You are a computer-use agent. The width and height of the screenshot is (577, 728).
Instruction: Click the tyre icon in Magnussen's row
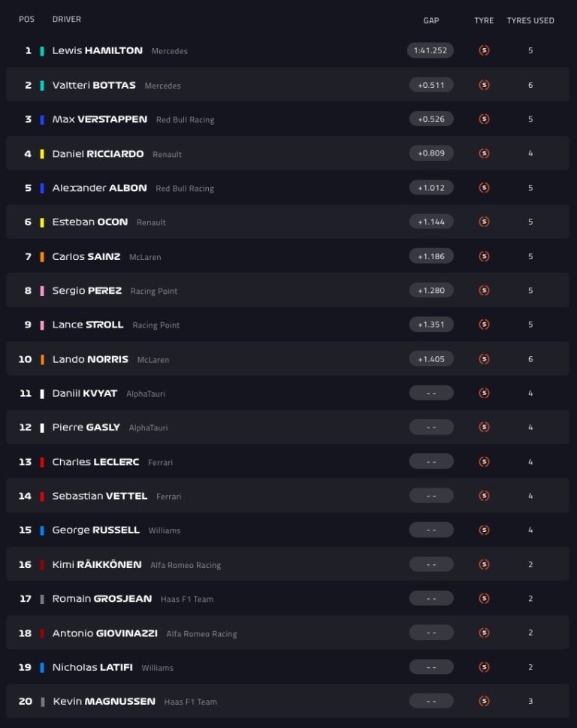coord(484,701)
